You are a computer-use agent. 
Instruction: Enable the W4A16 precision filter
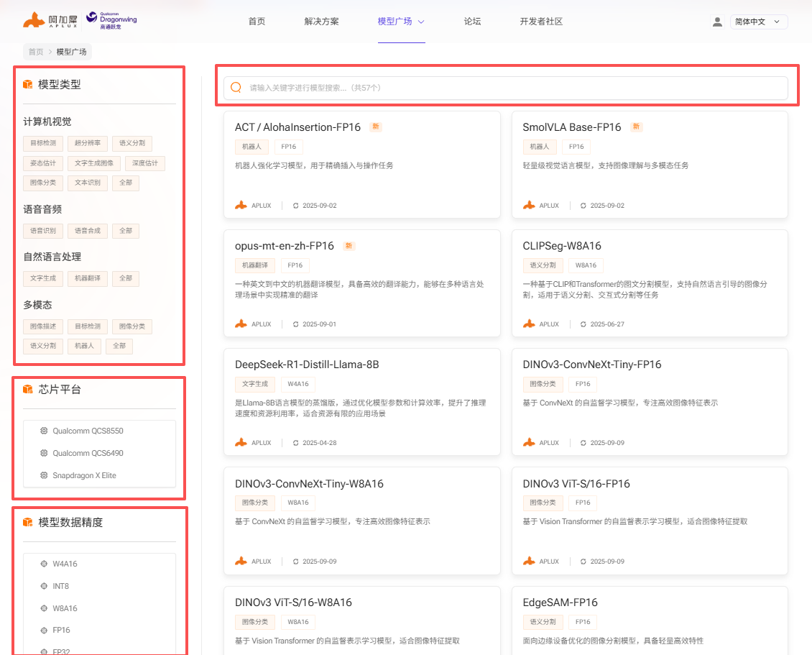[65, 564]
